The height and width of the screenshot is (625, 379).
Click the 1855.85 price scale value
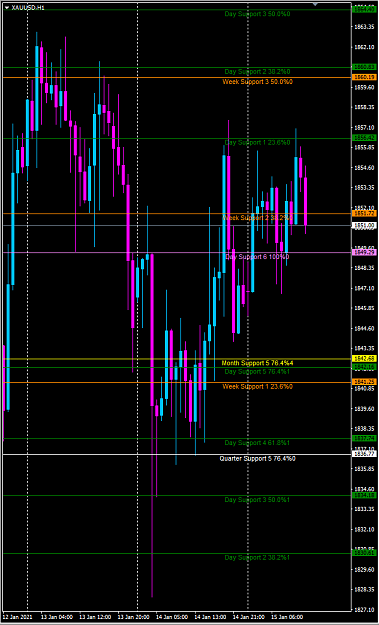(x=365, y=147)
